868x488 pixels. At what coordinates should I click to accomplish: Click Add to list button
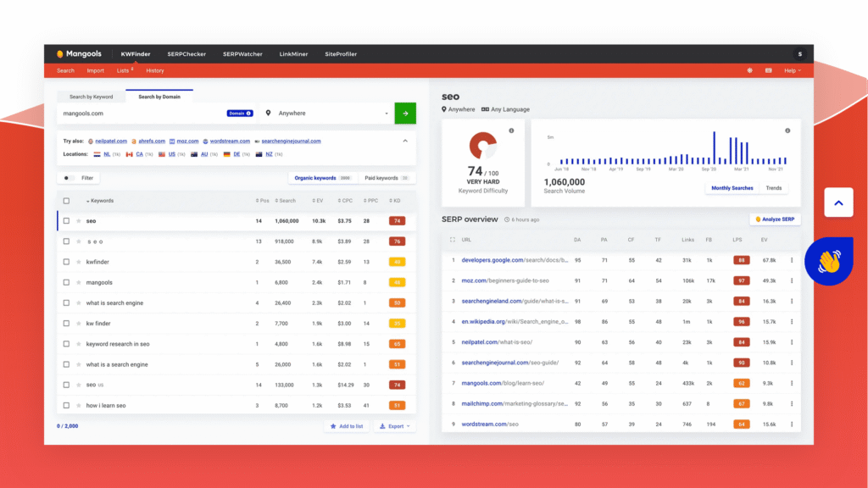coord(347,426)
